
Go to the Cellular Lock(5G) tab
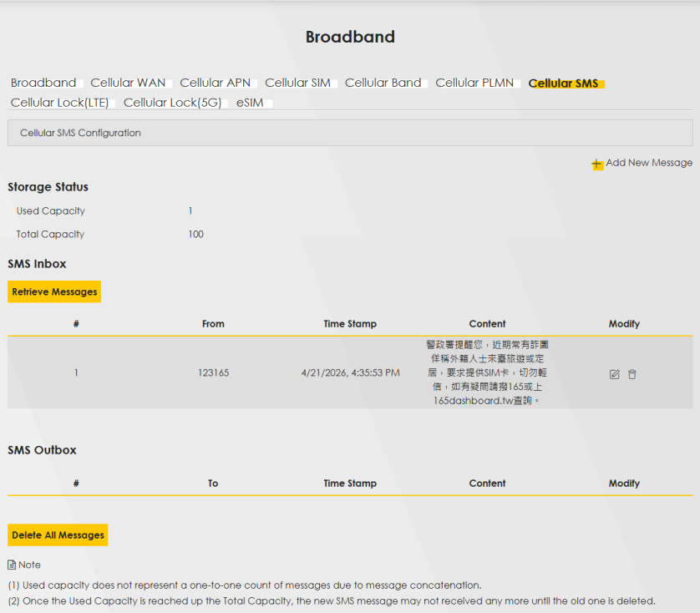click(172, 103)
